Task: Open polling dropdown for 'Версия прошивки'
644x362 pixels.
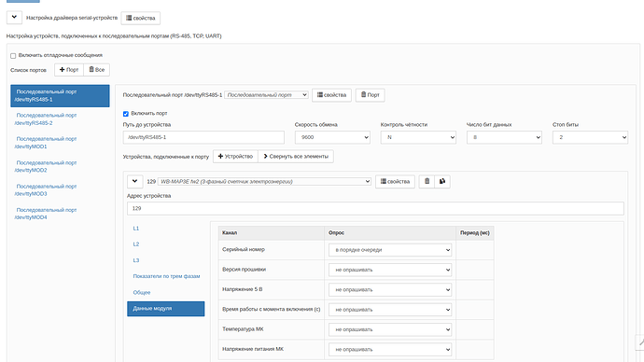Action: point(390,270)
